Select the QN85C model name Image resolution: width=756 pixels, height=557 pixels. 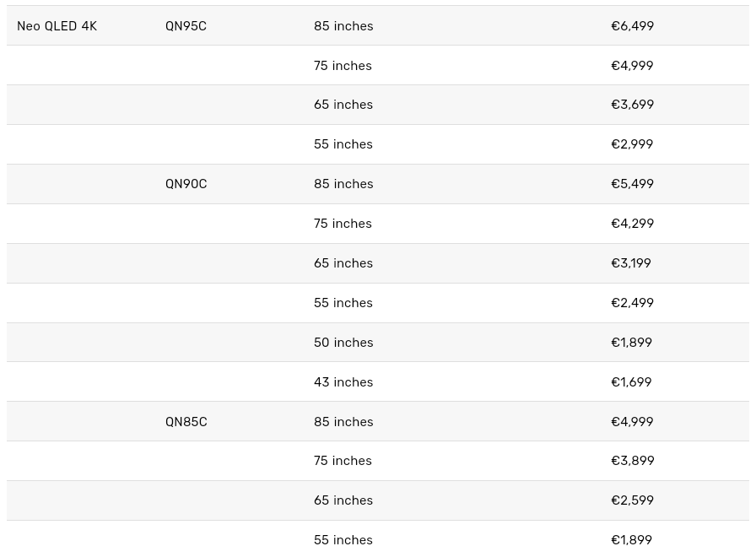pyautogui.click(x=186, y=421)
